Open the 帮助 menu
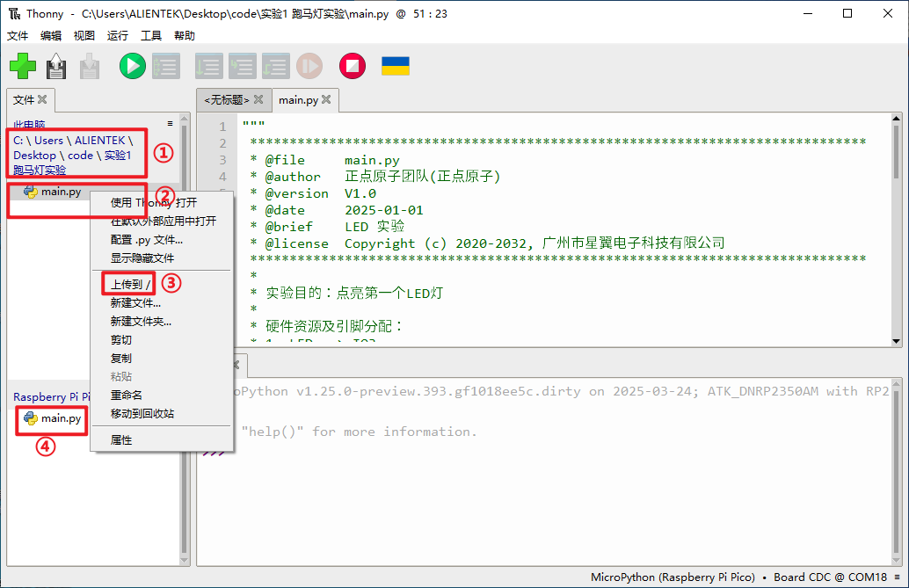Viewport: 909px width, 588px height. 185,35
